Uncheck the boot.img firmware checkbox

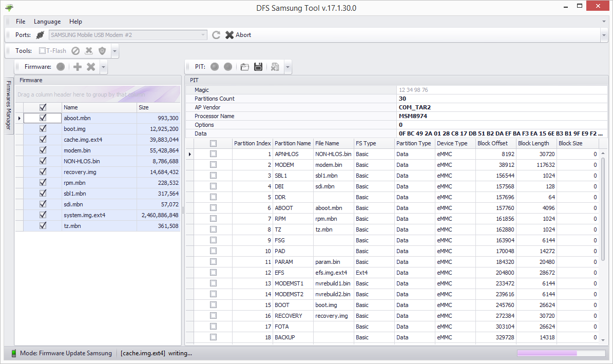tap(43, 129)
